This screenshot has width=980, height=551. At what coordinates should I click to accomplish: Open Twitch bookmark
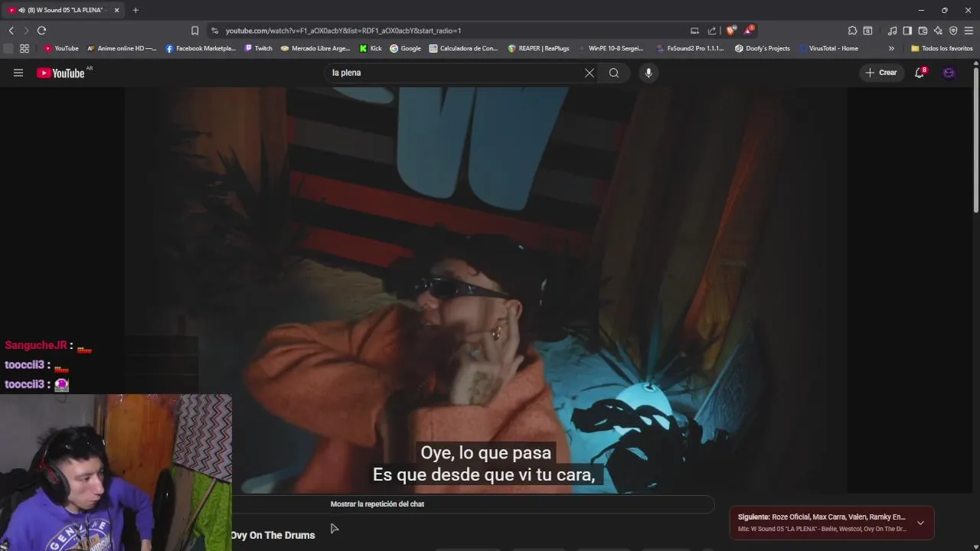[x=259, y=48]
